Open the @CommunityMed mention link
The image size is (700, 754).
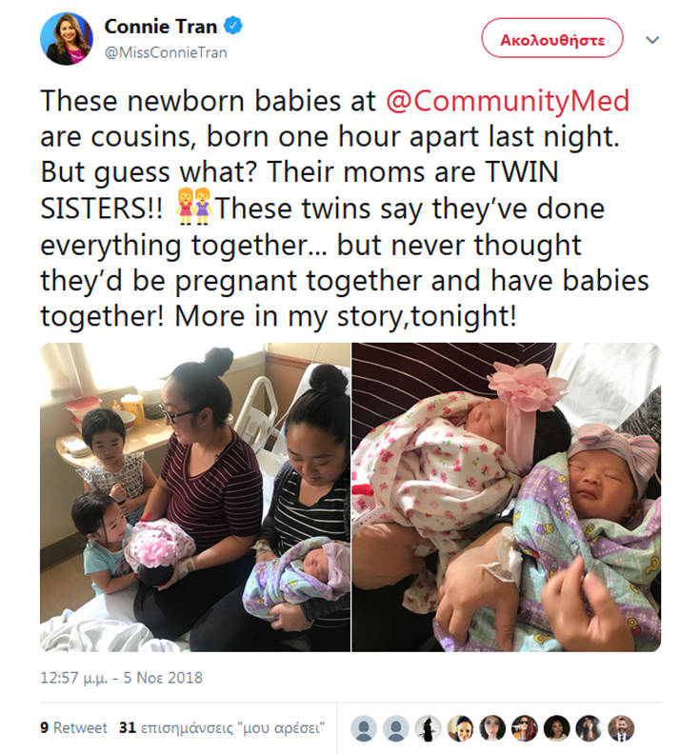[508, 101]
